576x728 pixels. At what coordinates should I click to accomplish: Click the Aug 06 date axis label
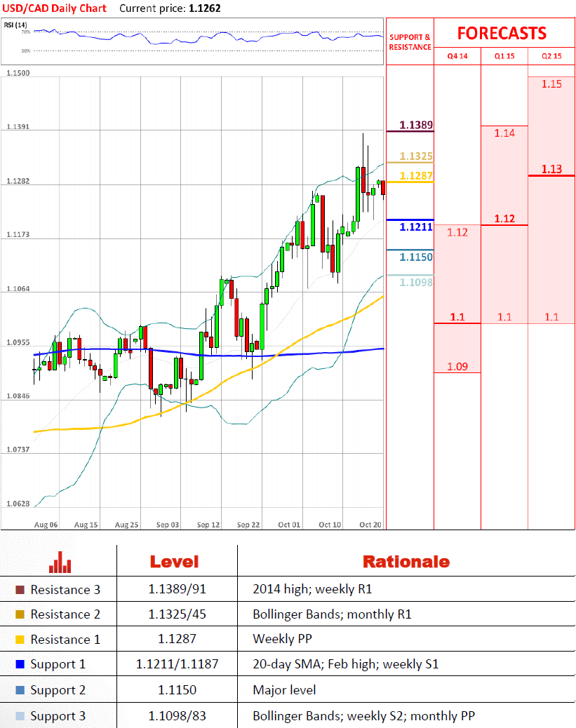(46, 525)
